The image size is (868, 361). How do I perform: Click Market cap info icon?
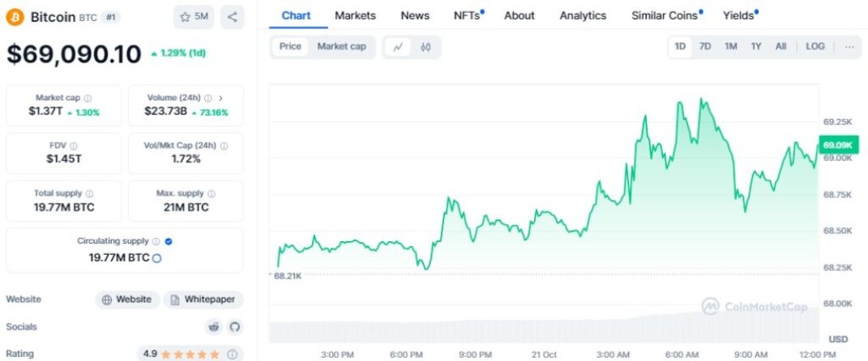pos(88,98)
